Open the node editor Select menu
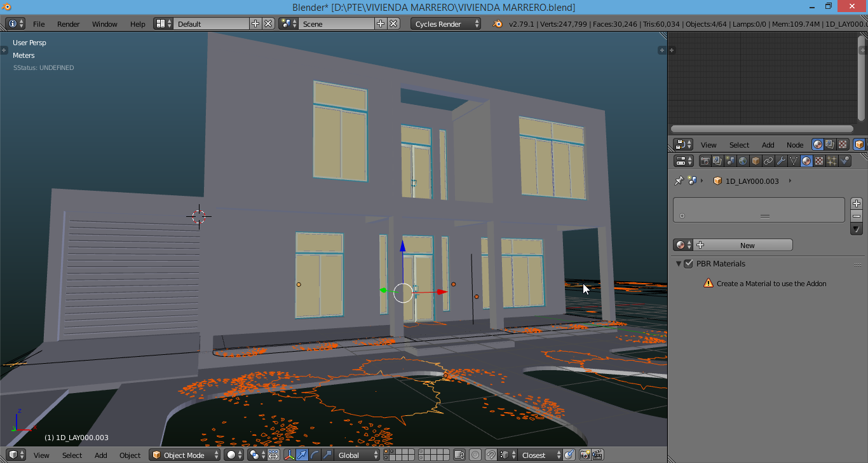Viewport: 868px width, 463px height. point(739,145)
